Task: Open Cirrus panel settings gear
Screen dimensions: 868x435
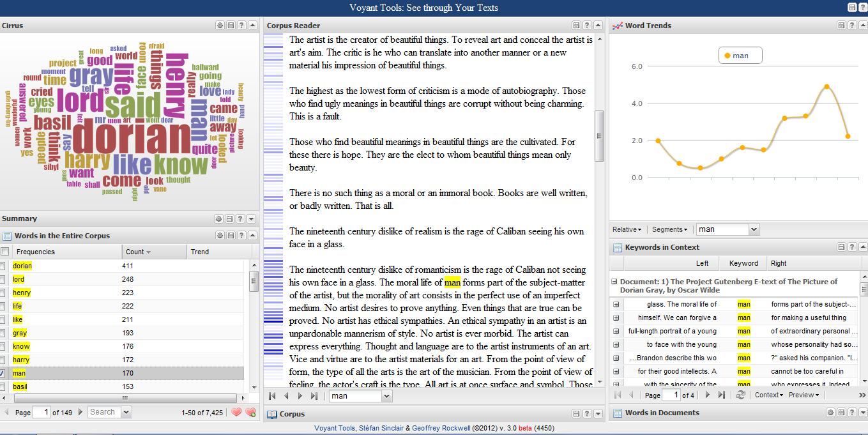Action: (x=220, y=26)
